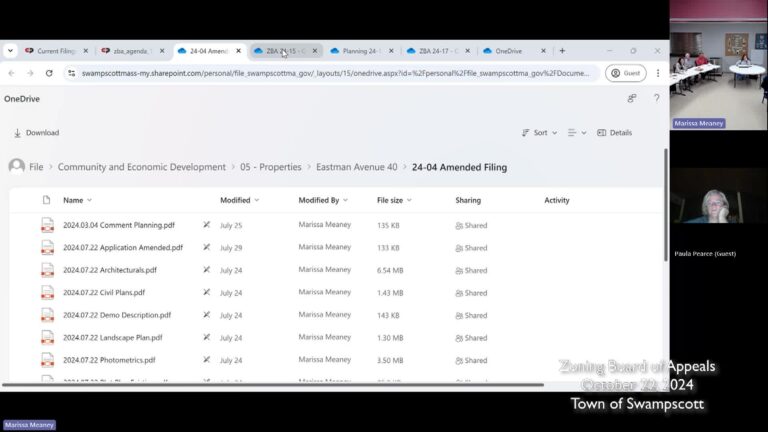Screen dimensions: 768x432
Task: Click the PDF icon for Architecturals.pdf
Action: coord(47,270)
